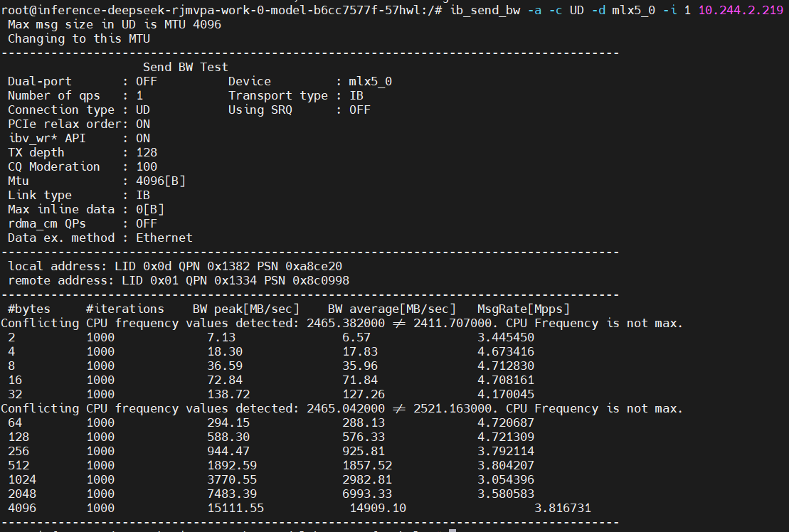Click frequency "2465.382000" in the first CPU warning

[x=346, y=323]
